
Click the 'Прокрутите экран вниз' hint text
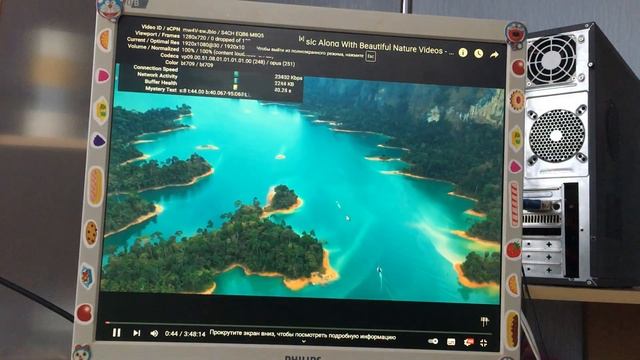click(302, 335)
